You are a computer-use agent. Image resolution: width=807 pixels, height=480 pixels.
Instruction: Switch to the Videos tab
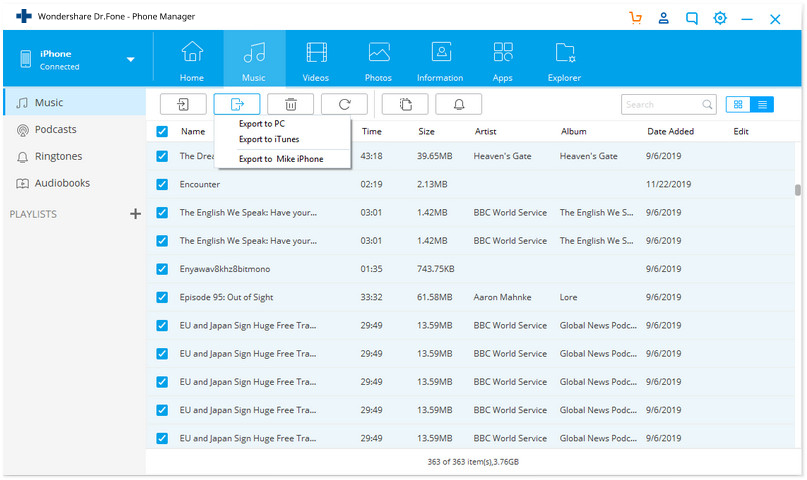tap(315, 61)
